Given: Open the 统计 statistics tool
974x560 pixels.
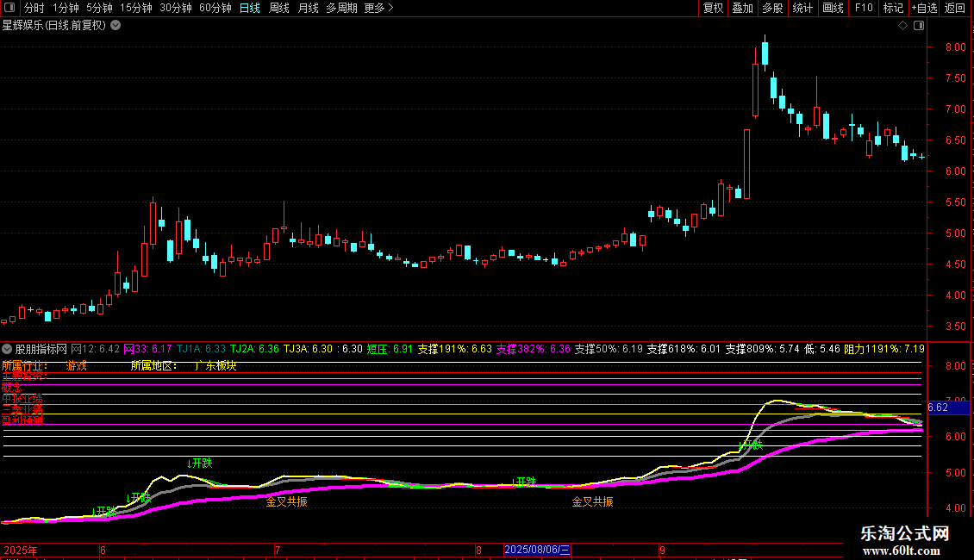Looking at the screenshot, I should [802, 9].
